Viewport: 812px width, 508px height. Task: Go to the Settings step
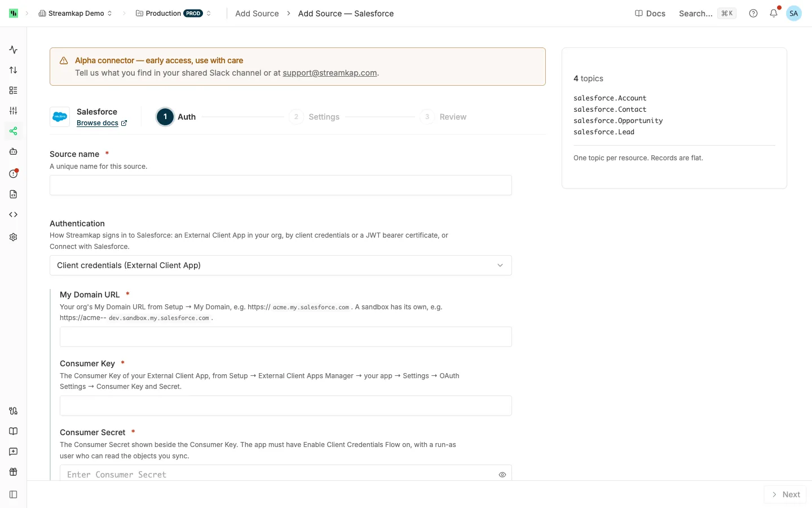point(315,117)
